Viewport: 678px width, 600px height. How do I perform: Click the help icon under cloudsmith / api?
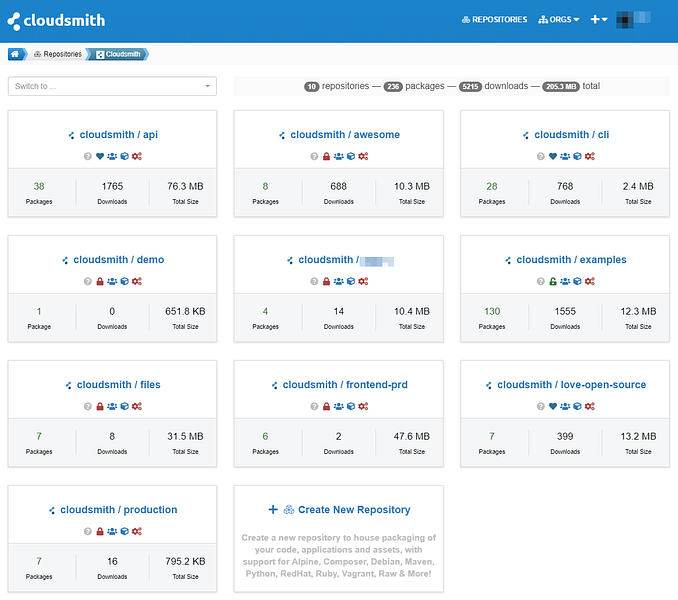tap(88, 156)
